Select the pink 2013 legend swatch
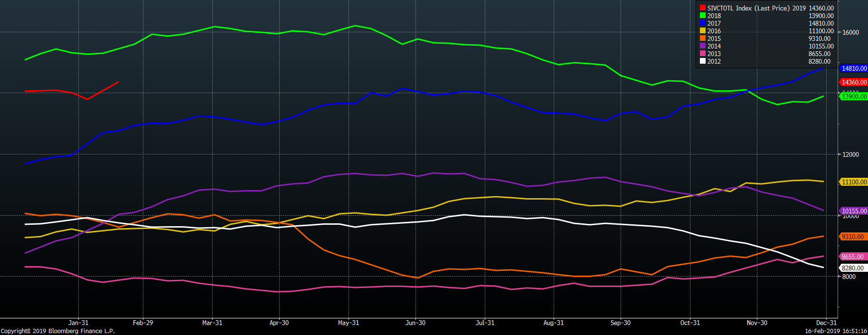The image size is (868, 335). pos(702,54)
